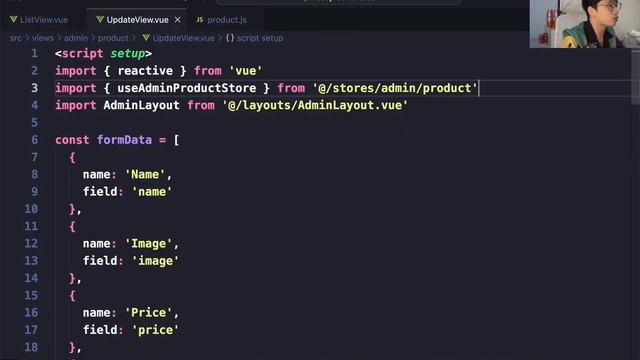Image resolution: width=640 pixels, height=360 pixels.
Task: Switch to the ListView.vue tab
Action: click(x=39, y=20)
